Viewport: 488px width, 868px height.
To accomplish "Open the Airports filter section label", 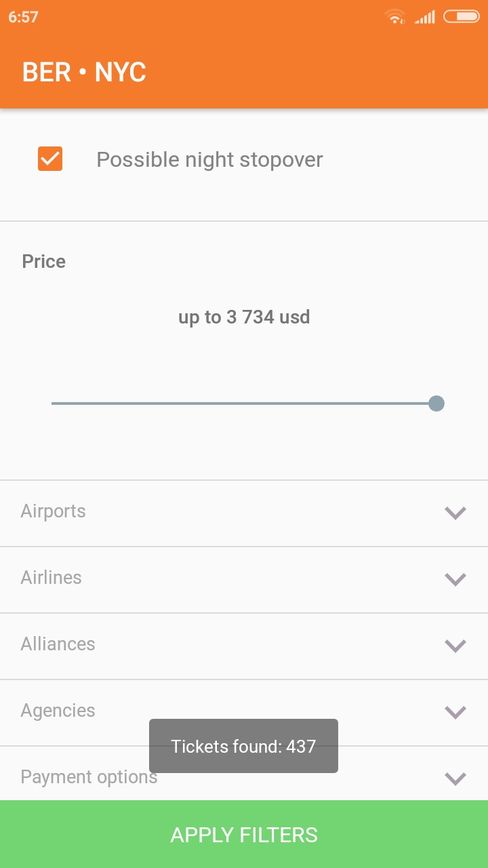I will pos(54,511).
